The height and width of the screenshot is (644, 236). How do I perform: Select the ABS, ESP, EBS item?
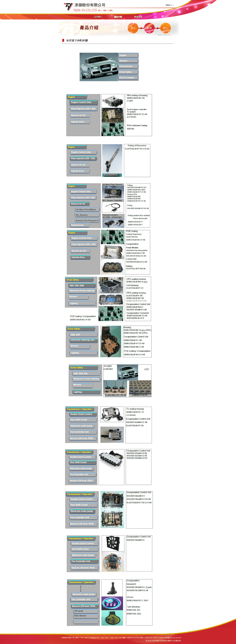[82, 286]
